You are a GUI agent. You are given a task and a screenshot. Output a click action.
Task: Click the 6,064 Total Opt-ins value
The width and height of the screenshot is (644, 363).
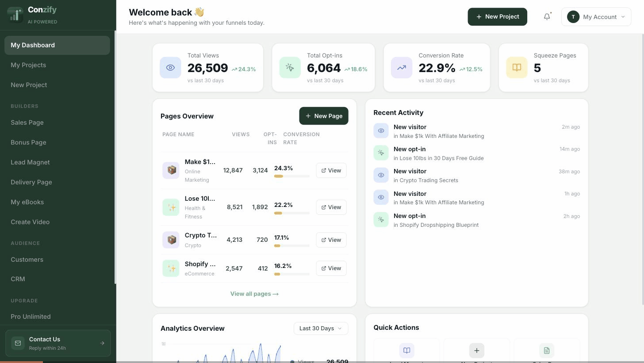pyautogui.click(x=324, y=68)
